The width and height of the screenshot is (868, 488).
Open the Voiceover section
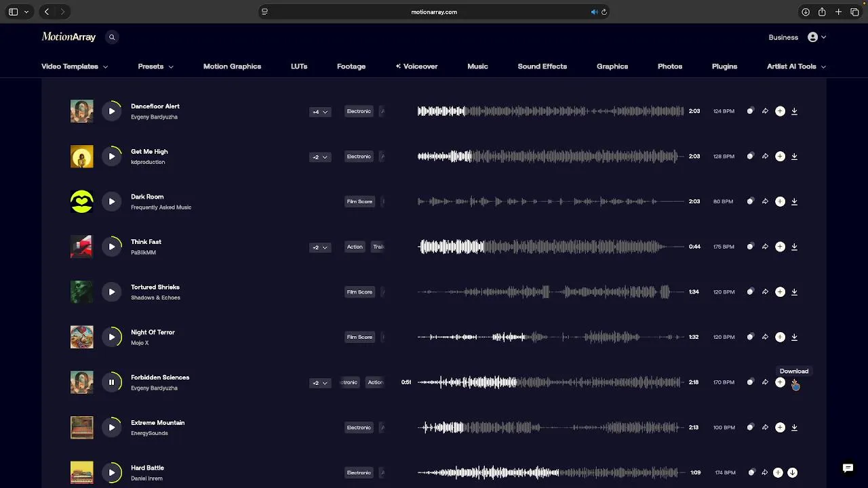tap(416, 66)
